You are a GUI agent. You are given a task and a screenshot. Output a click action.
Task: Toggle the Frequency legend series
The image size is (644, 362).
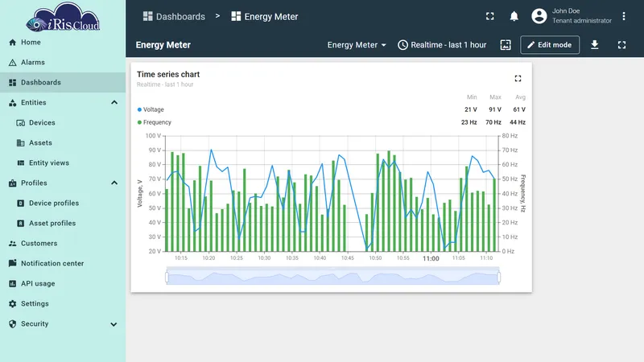coord(154,122)
